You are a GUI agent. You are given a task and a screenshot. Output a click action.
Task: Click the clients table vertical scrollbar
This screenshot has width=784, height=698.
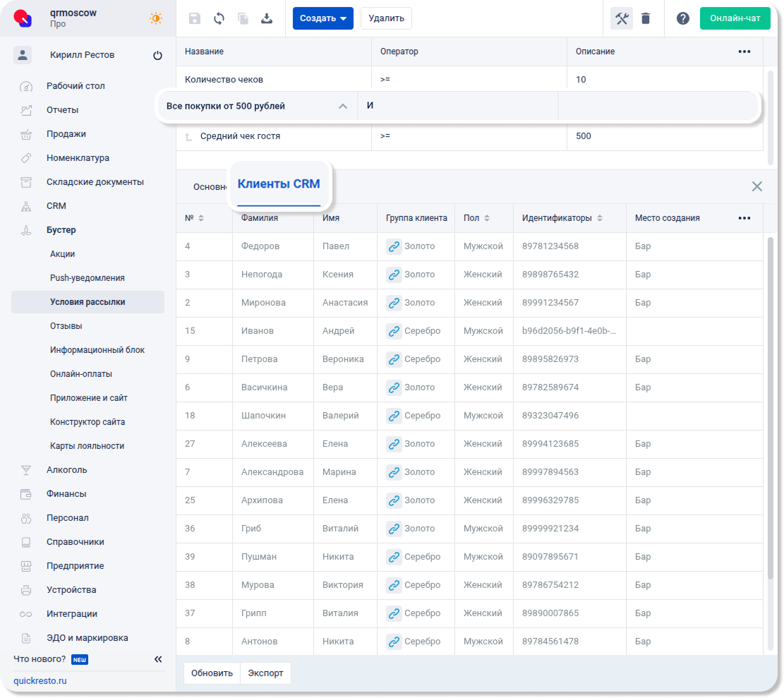[x=770, y=423]
